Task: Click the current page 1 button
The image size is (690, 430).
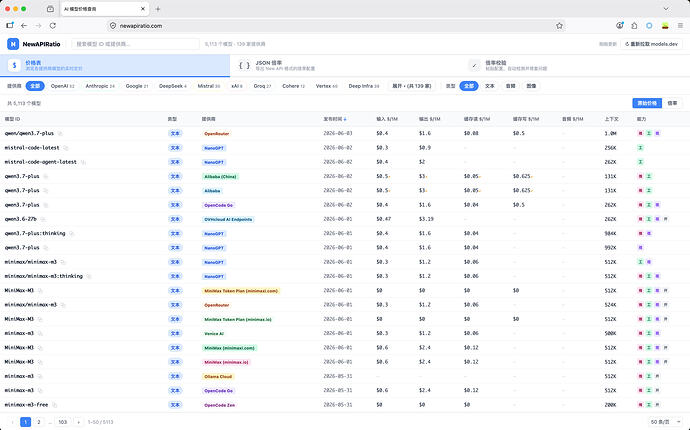Action: (x=26, y=422)
